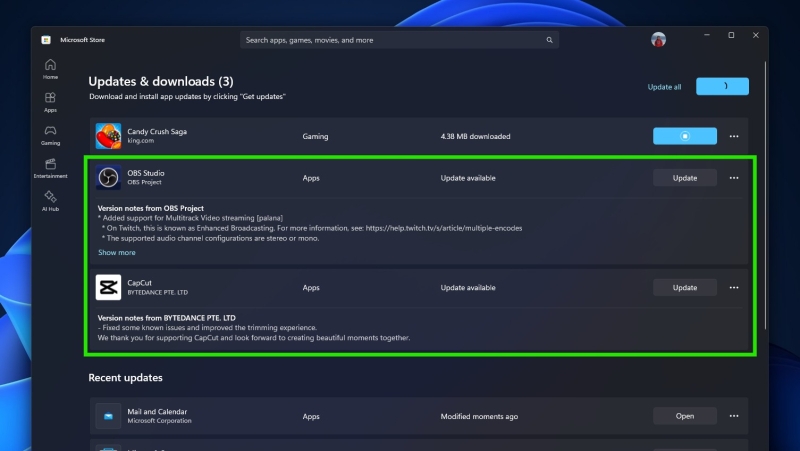
Task: Update OBS Studio
Action: coord(684,178)
